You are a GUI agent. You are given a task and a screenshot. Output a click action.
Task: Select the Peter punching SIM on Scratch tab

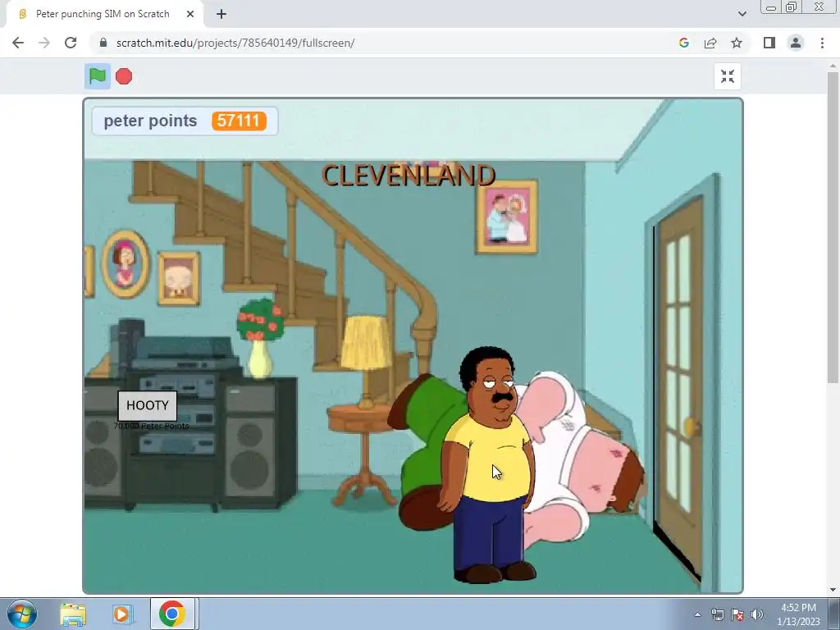[104, 14]
